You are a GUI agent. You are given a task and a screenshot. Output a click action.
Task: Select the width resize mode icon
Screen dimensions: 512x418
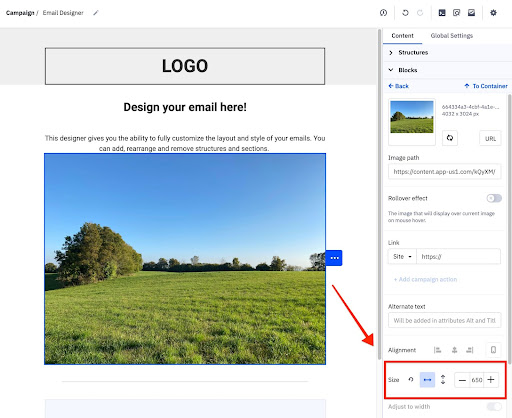click(427, 380)
